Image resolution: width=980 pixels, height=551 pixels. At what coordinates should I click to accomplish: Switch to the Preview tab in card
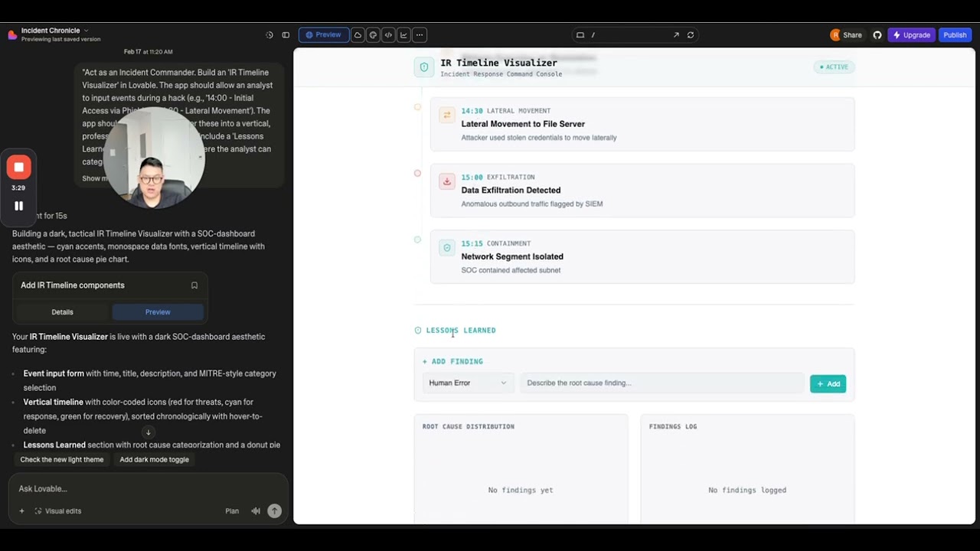(158, 312)
